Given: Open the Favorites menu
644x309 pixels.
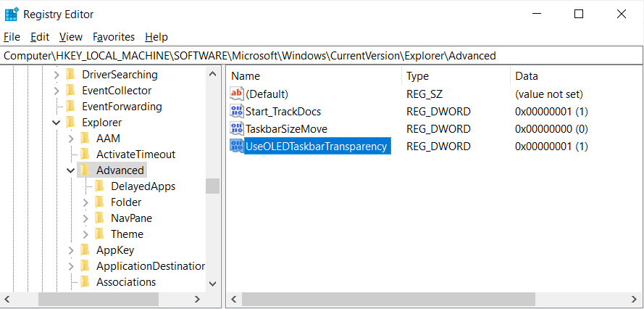Looking at the screenshot, I should point(114,37).
